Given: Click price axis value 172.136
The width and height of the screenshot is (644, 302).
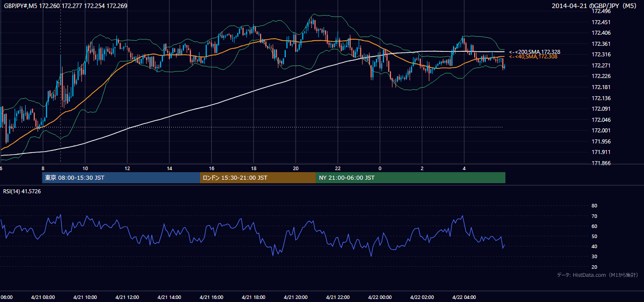Looking at the screenshot, I should pos(602,98).
